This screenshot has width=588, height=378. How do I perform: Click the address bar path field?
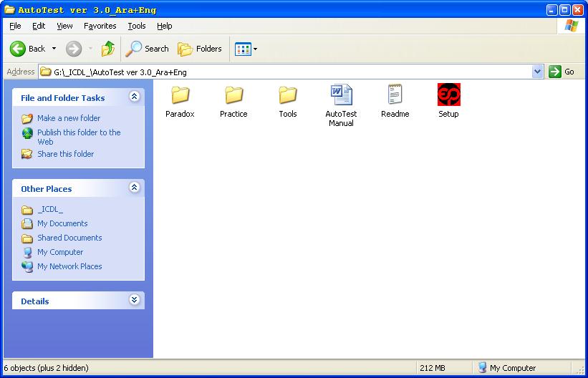(286, 72)
